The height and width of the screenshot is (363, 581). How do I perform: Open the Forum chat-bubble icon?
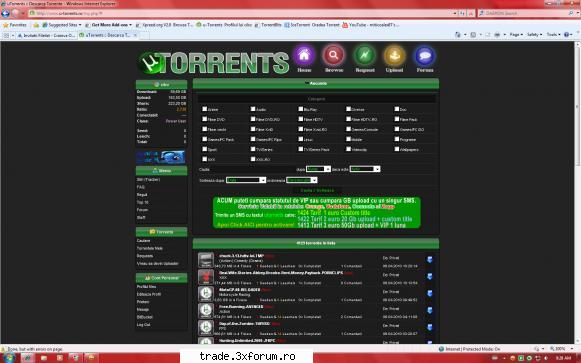(x=425, y=56)
